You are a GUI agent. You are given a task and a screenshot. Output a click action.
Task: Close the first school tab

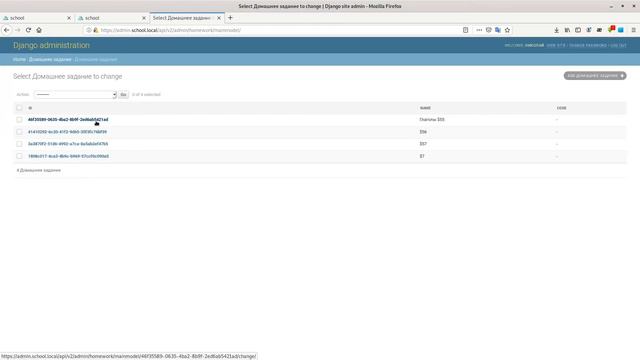(69, 18)
